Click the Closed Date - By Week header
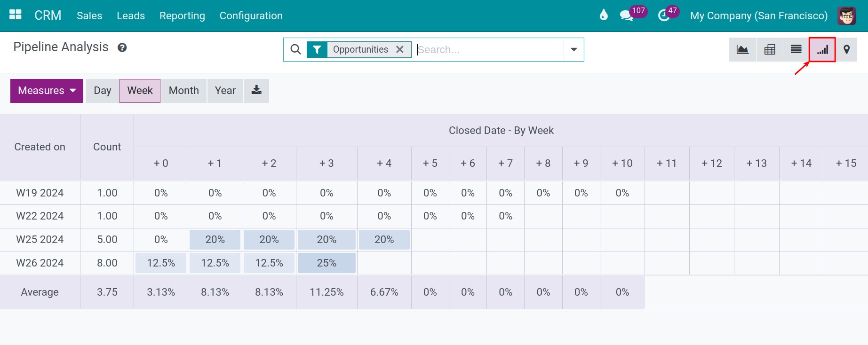868x345 pixels. pos(501,131)
